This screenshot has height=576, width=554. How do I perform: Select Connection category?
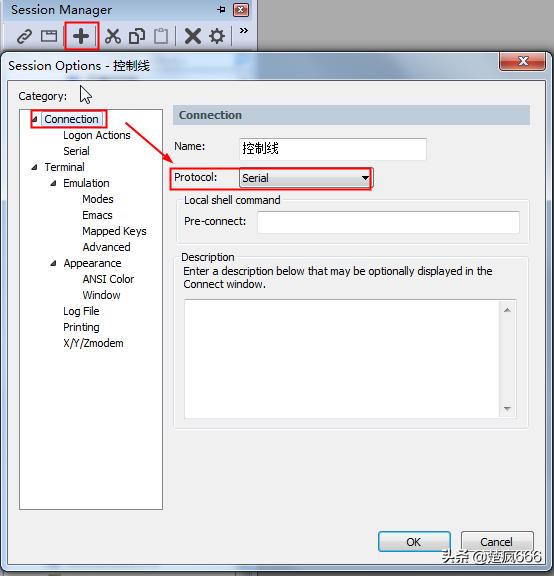point(72,119)
